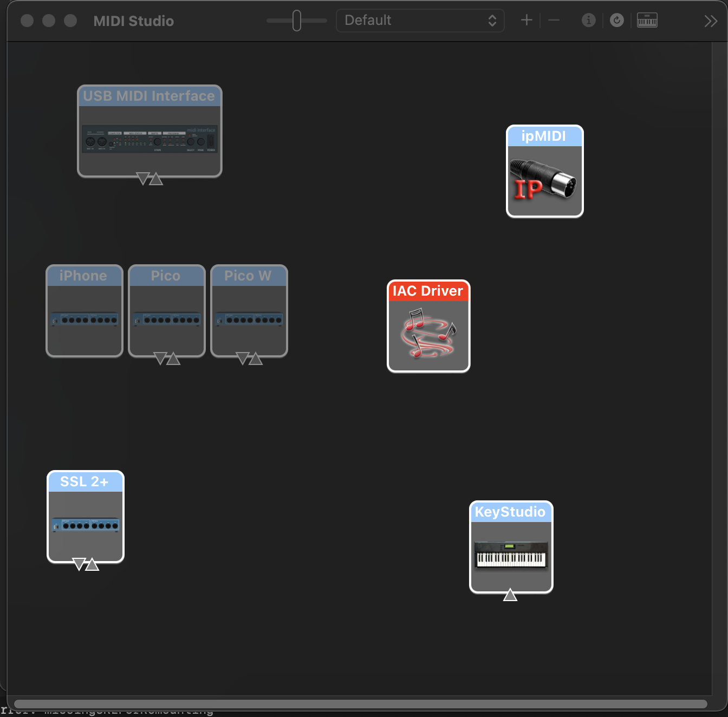The height and width of the screenshot is (717, 728).
Task: Open the Default configuration dropdown
Action: [420, 21]
